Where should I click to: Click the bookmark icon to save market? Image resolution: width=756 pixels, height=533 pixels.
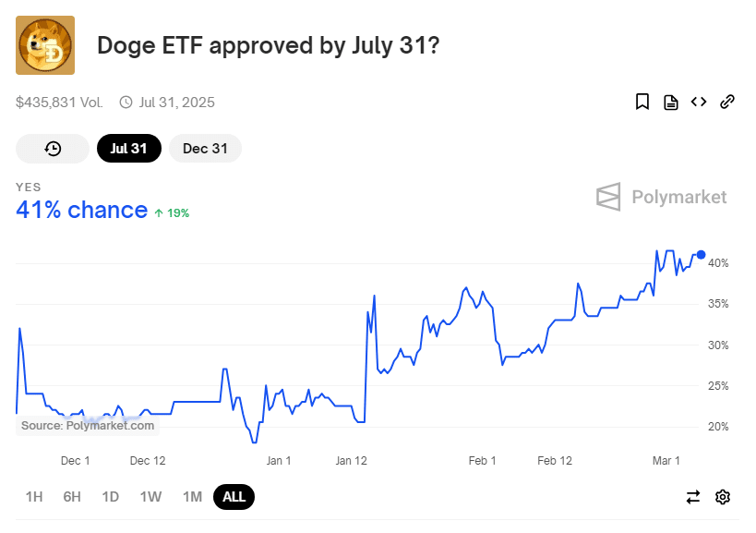tap(642, 102)
